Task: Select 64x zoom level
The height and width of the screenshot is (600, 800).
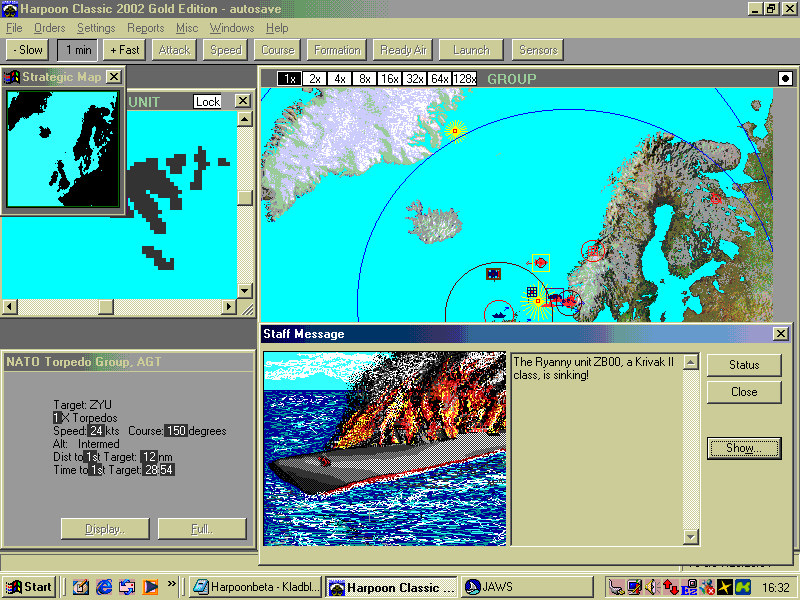Action: coord(439,79)
